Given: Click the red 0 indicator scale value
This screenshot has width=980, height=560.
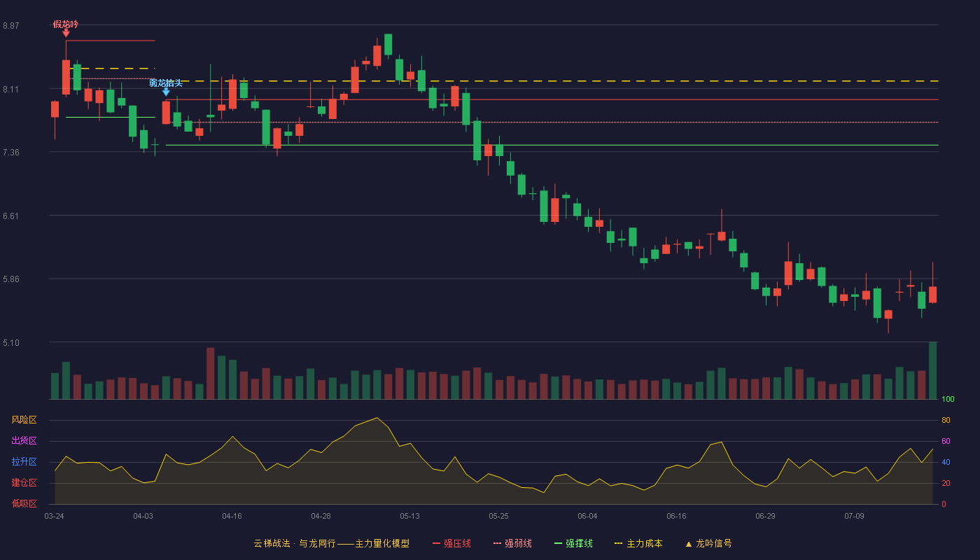Looking at the screenshot, I should [x=943, y=504].
